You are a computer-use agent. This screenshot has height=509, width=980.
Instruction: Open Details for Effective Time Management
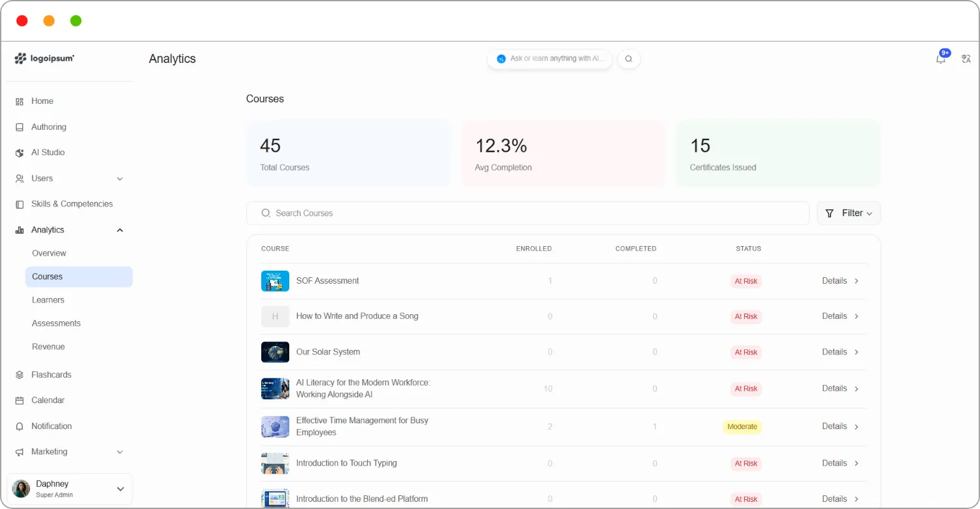tap(840, 427)
